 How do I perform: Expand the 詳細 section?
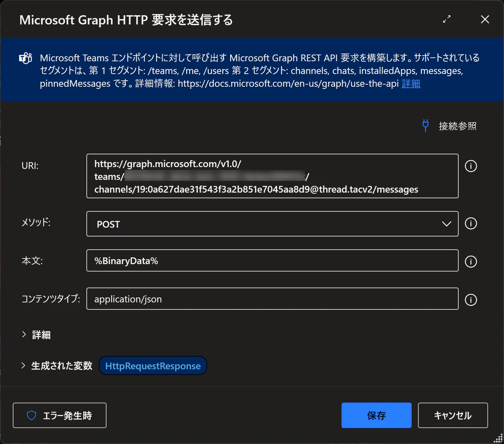pyautogui.click(x=36, y=335)
